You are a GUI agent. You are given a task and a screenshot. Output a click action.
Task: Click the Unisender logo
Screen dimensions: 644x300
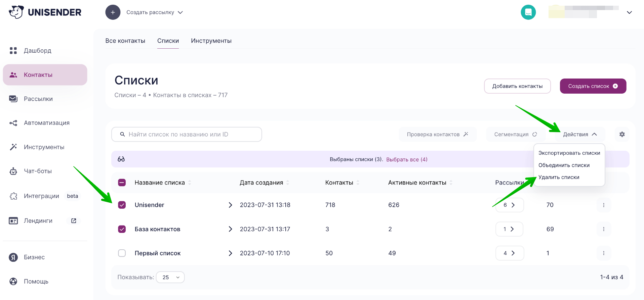click(x=45, y=12)
